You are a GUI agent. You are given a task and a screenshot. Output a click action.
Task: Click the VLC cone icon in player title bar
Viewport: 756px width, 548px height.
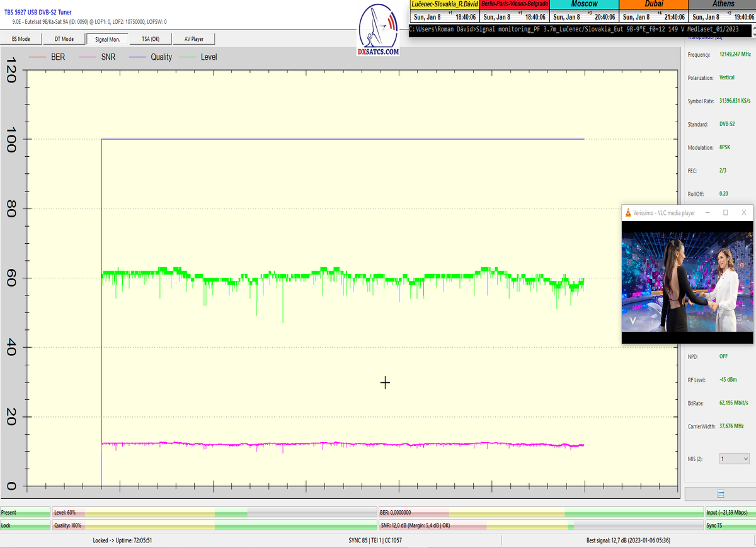pyautogui.click(x=628, y=213)
